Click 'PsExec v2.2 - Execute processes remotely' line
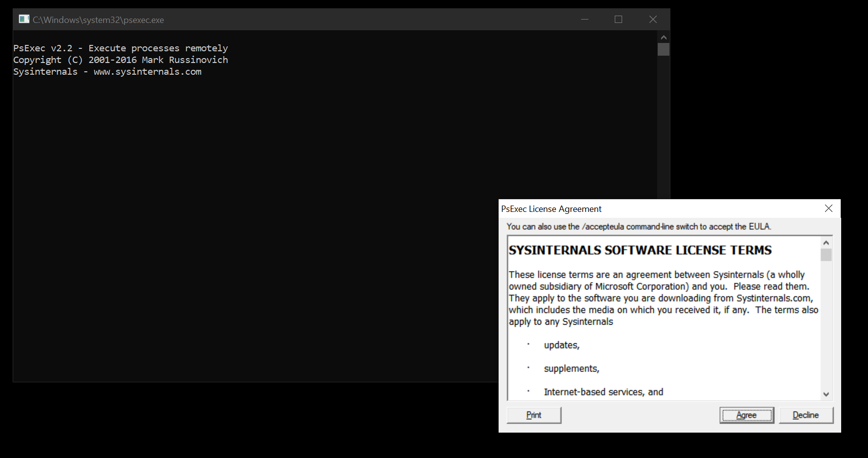This screenshot has width=868, height=458. point(121,48)
